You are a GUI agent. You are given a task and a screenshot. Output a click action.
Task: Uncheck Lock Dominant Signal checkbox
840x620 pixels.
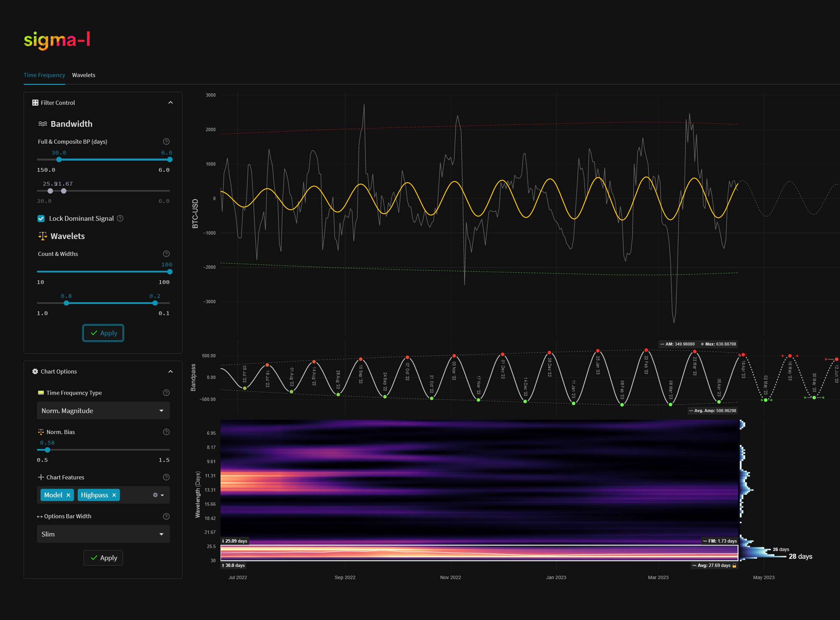pyautogui.click(x=41, y=218)
